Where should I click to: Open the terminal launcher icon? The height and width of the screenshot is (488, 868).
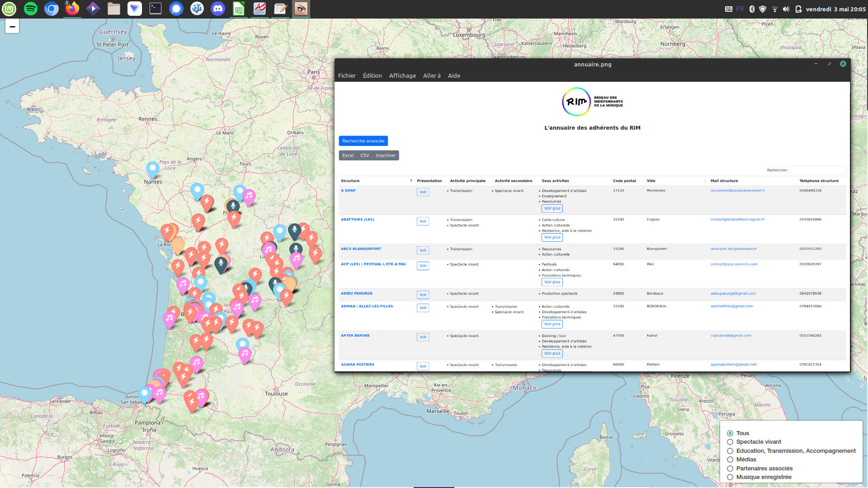[156, 9]
